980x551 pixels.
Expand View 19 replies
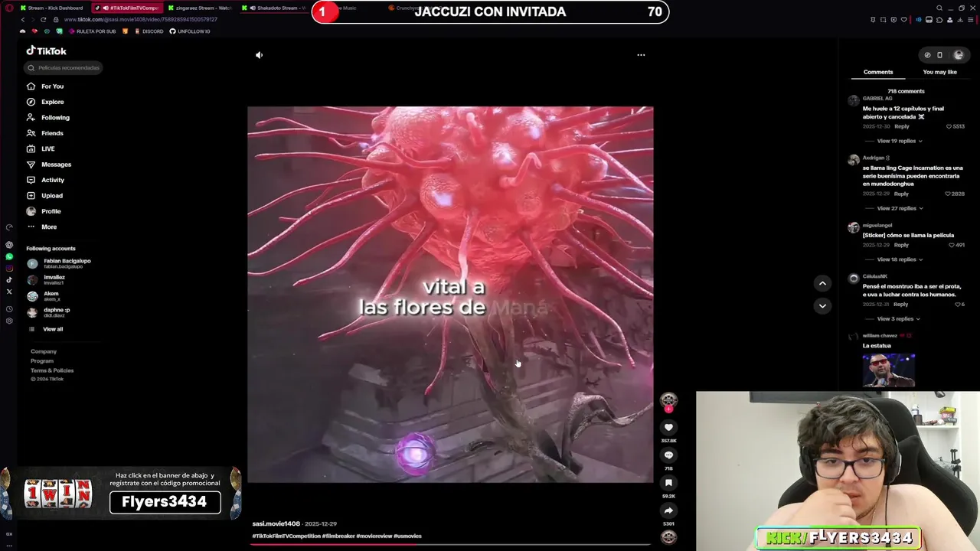pos(899,141)
